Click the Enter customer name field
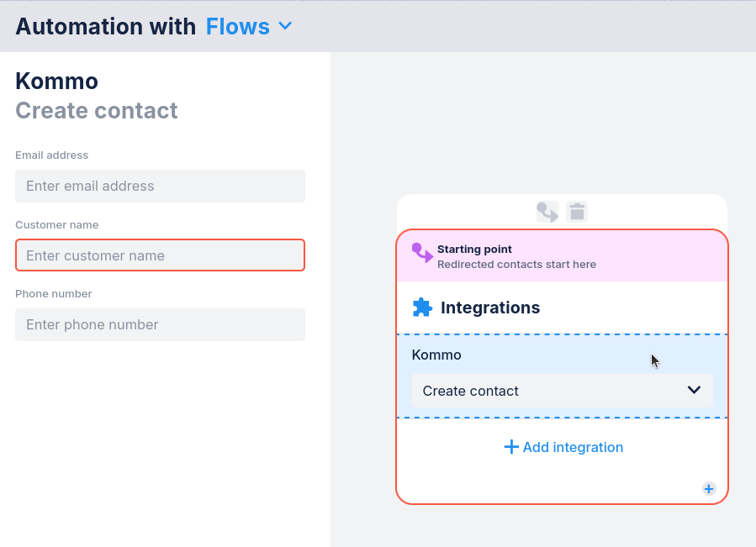 click(x=160, y=255)
